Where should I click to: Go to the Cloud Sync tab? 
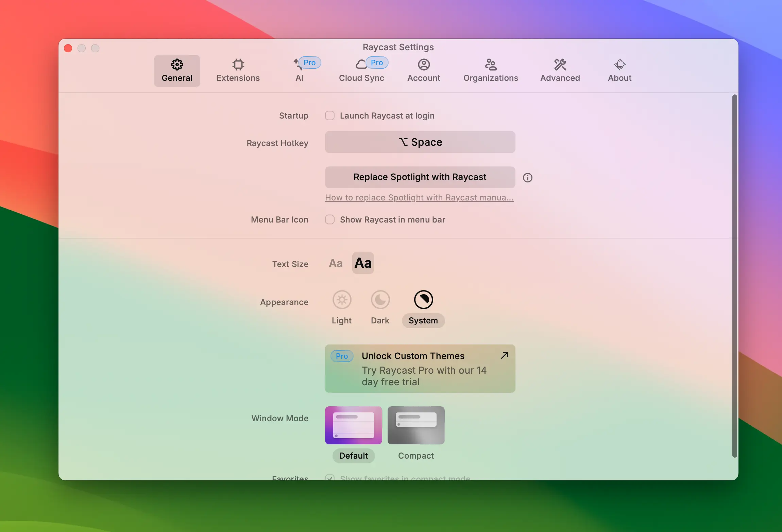361,71
